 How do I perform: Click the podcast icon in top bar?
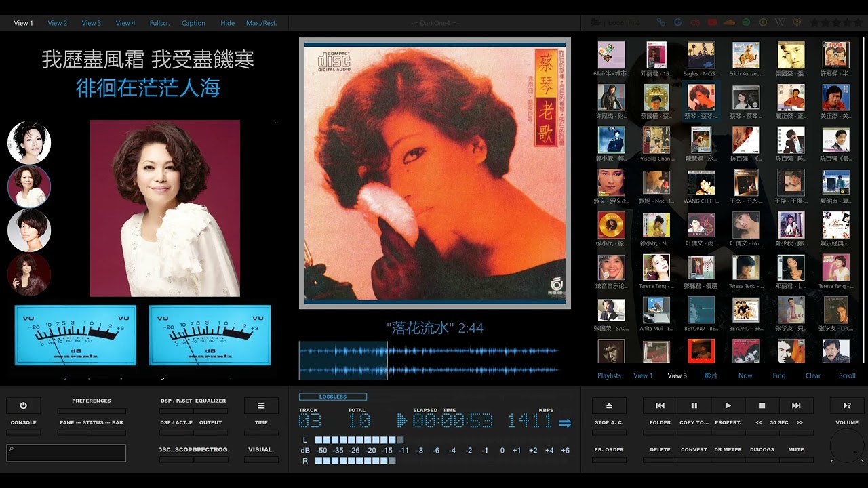coord(797,22)
